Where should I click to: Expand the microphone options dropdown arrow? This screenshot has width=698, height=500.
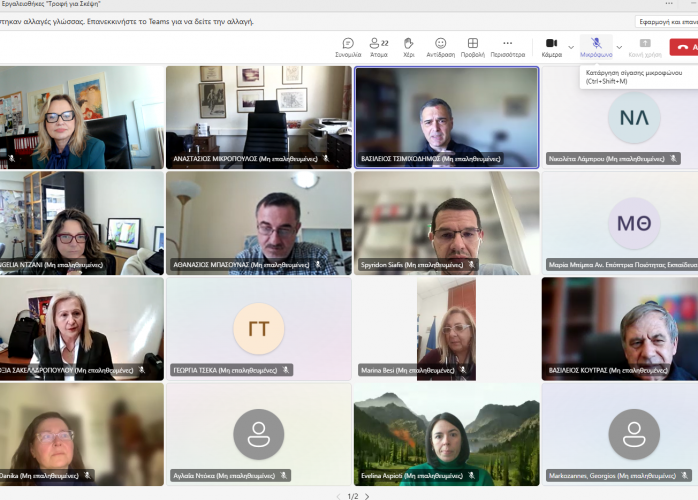pyautogui.click(x=619, y=47)
